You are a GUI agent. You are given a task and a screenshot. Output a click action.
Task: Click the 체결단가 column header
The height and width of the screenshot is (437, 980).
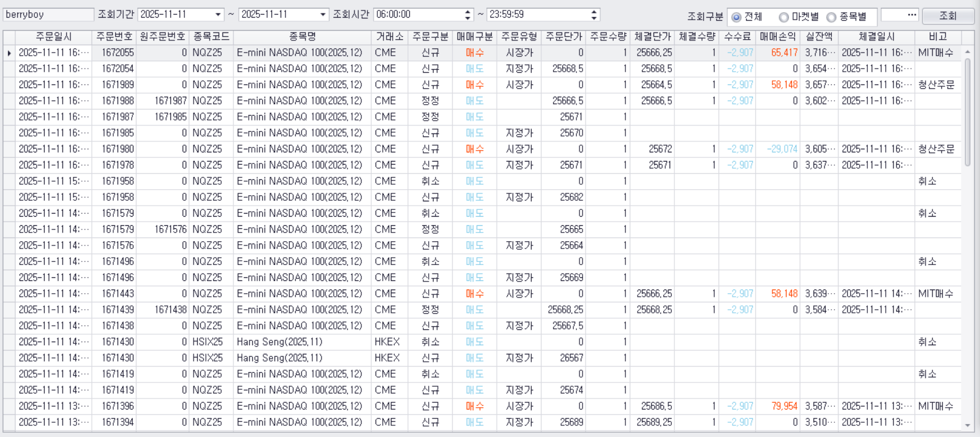tap(653, 37)
